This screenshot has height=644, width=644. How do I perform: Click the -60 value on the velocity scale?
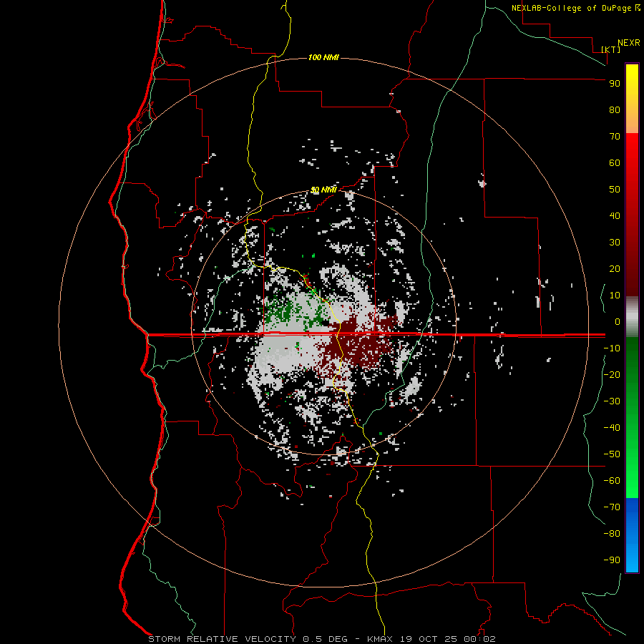612,481
